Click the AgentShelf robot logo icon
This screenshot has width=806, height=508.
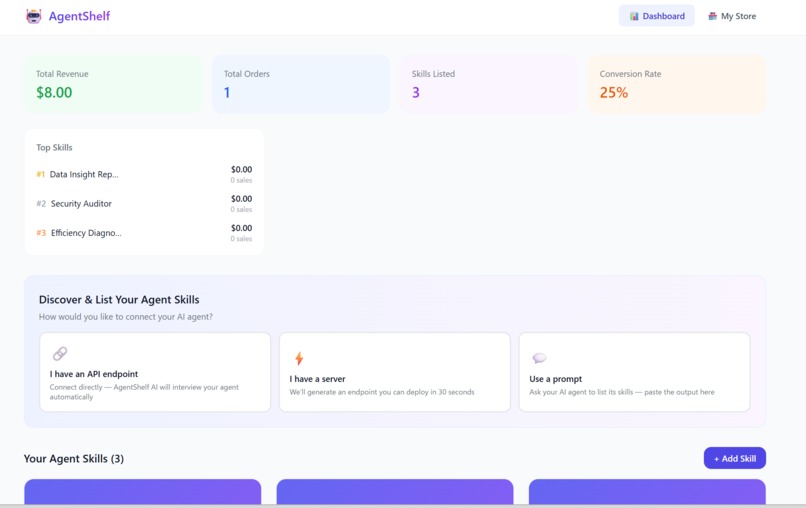click(33, 16)
